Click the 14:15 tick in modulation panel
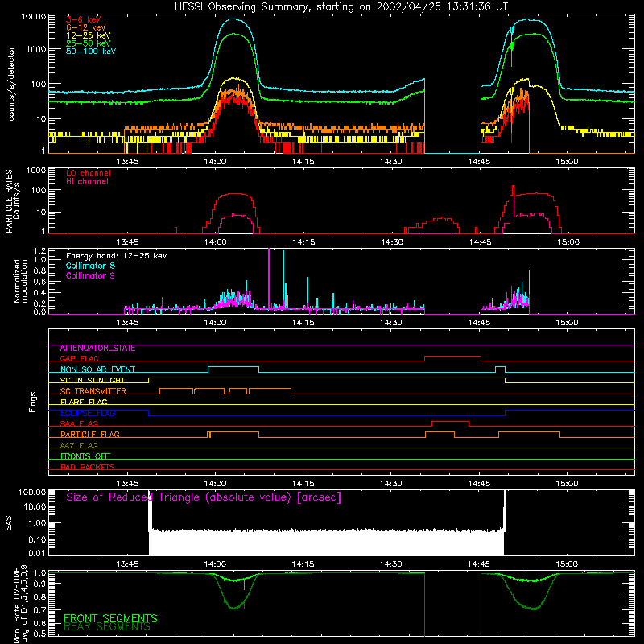Image resolution: width=644 pixels, height=644 pixels. pos(303,323)
